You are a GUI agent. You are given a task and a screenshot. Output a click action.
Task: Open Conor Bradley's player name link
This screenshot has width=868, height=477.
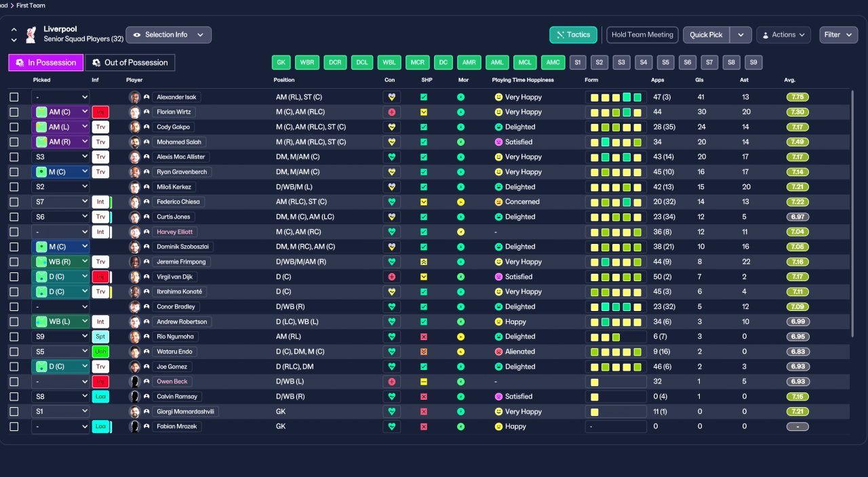175,307
